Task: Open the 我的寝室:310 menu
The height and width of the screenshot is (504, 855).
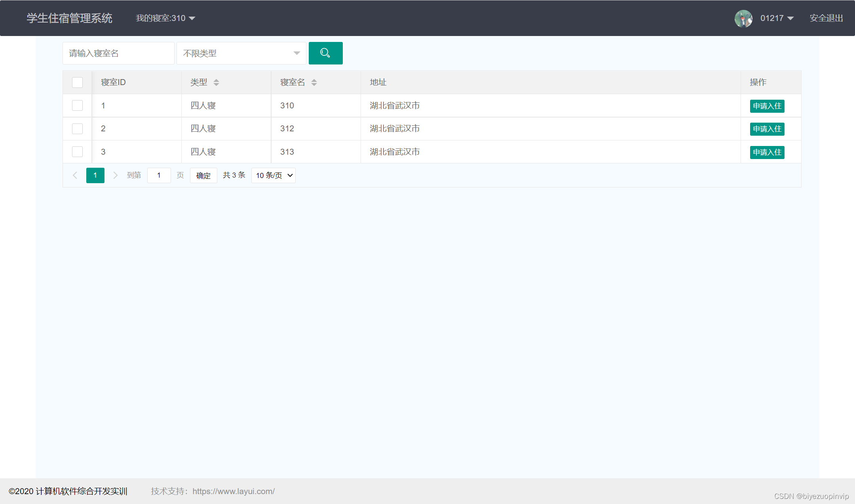Action: click(165, 18)
